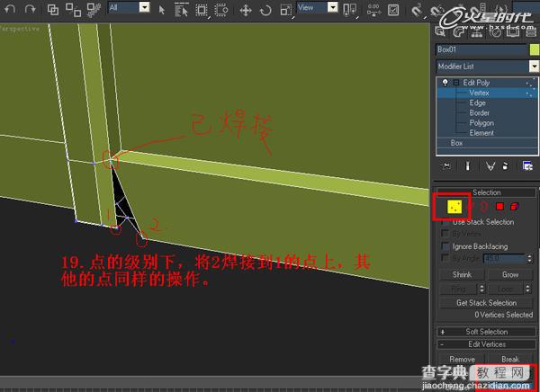Image resolution: width=540 pixels, height=392 pixels.
Task: Click the Select and Manipulate icon
Action: pos(373,10)
